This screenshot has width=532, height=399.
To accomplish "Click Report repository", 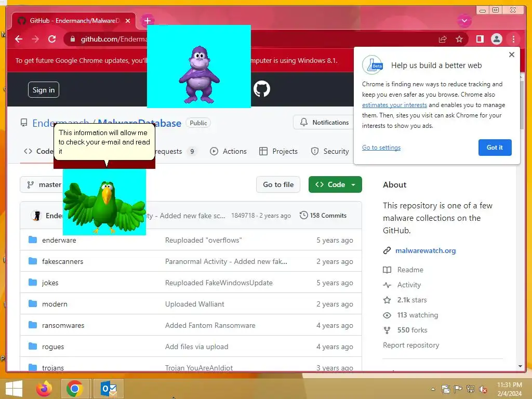I will coord(411,345).
